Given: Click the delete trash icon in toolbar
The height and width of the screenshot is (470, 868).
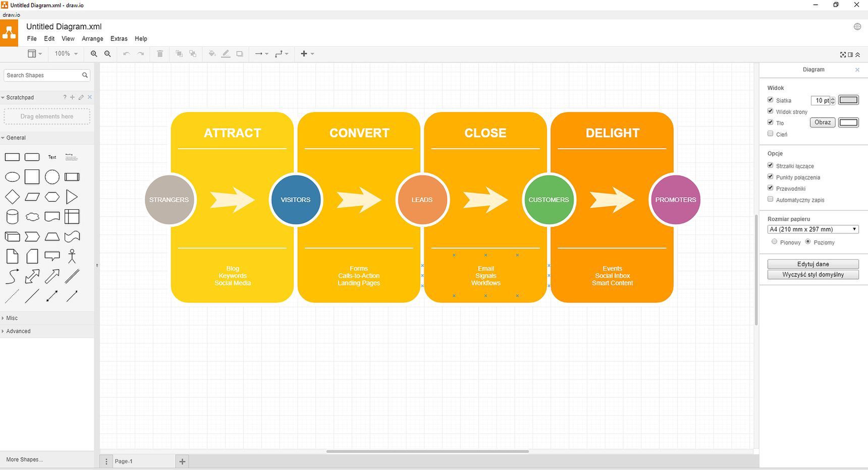Looking at the screenshot, I should click(160, 54).
